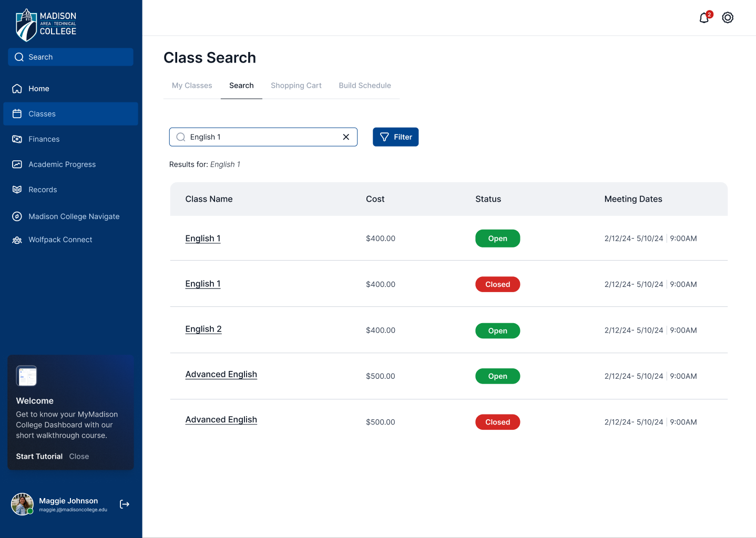This screenshot has width=756, height=538.
Task: Click the Filter button
Action: (396, 137)
